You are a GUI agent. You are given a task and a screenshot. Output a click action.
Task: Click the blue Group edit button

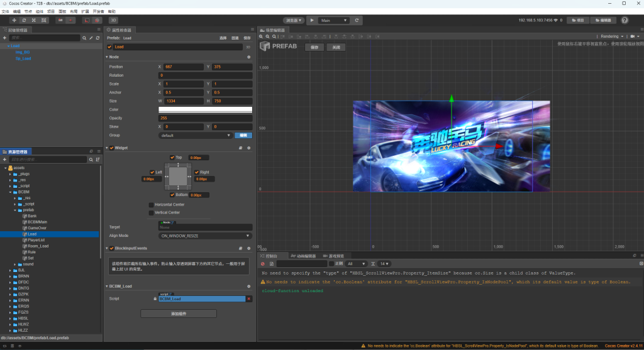[243, 135]
